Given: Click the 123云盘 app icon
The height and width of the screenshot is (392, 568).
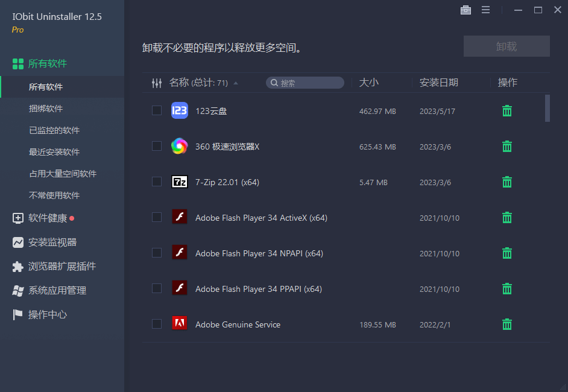Looking at the screenshot, I should coord(179,110).
